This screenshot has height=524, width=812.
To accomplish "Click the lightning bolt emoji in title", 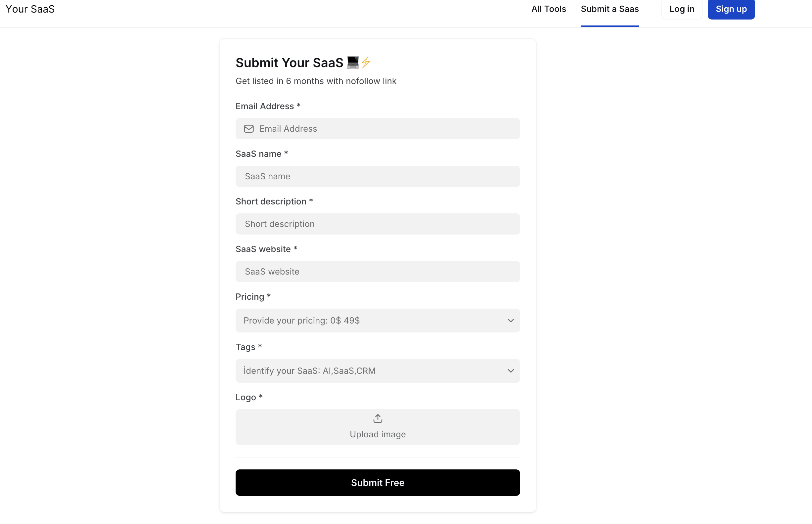I will (366, 62).
